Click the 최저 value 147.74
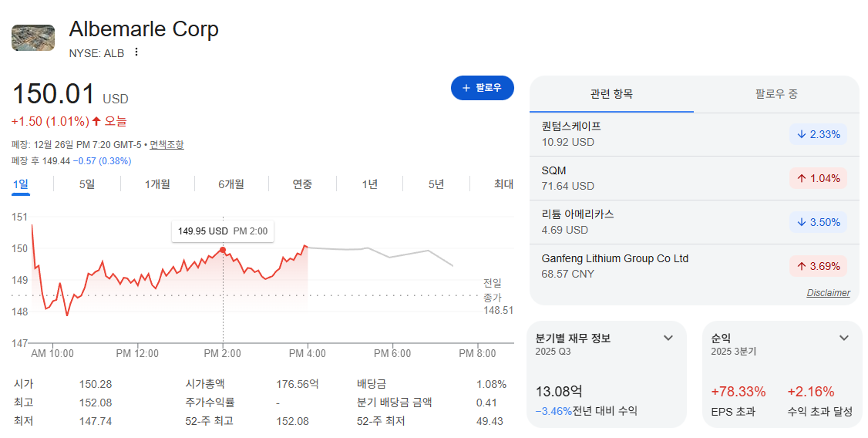The height and width of the screenshot is (438, 868). tap(96, 421)
